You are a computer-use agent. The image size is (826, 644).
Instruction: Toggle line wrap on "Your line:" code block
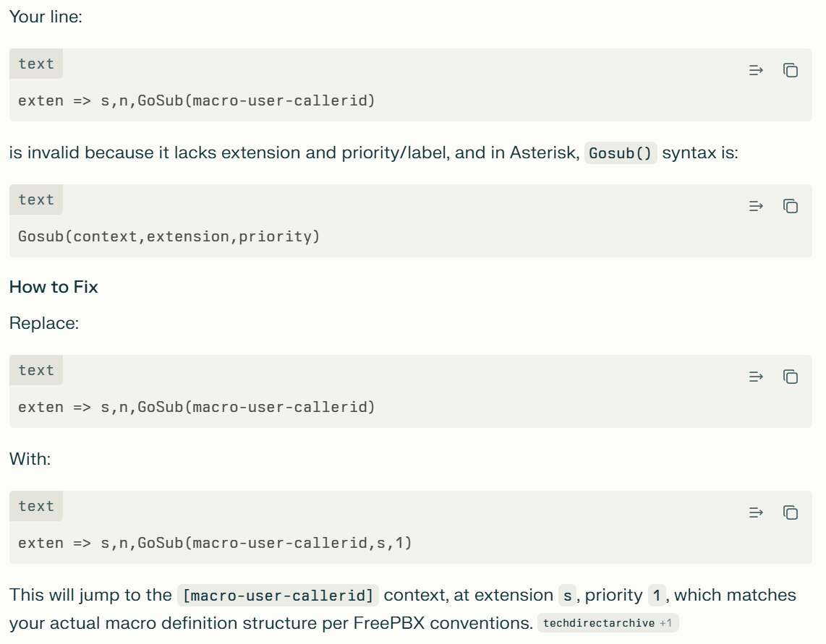pos(756,70)
